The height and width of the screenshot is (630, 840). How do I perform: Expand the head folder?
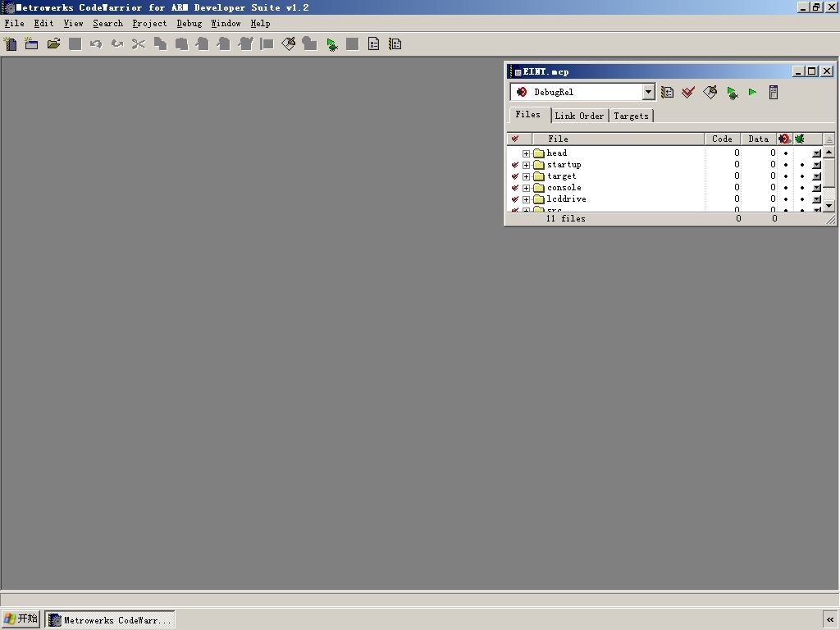tap(526, 153)
